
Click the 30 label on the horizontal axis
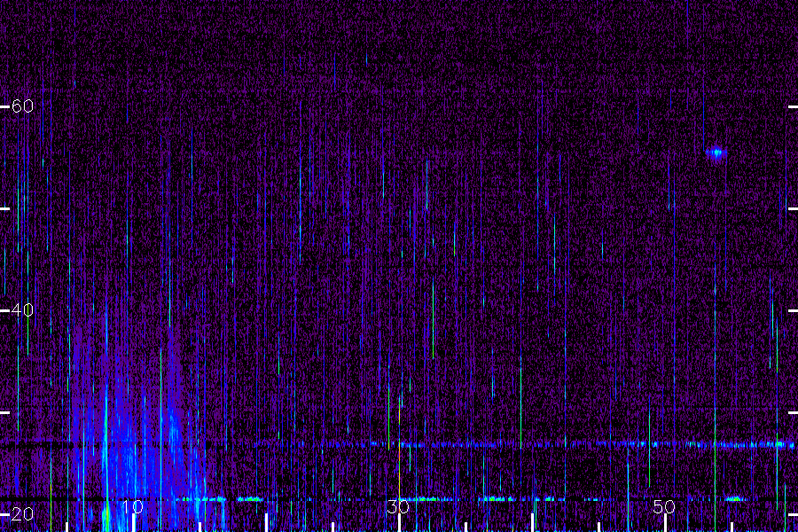[x=398, y=506]
